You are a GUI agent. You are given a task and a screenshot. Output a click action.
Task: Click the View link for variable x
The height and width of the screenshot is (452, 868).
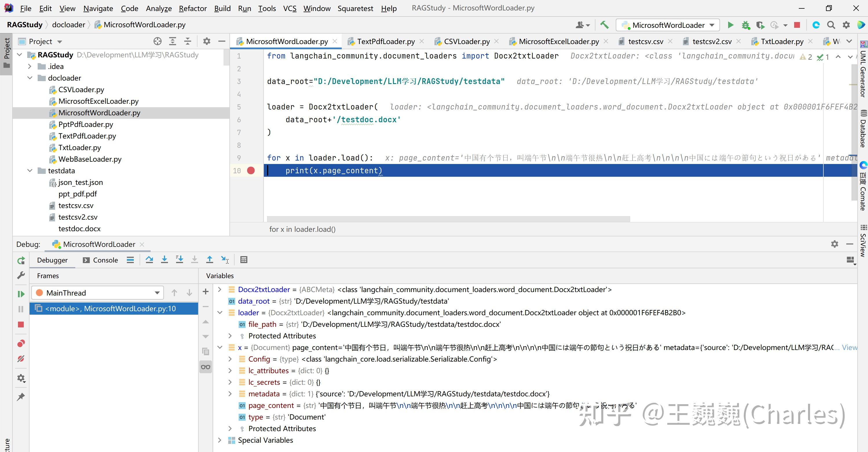pyautogui.click(x=849, y=347)
